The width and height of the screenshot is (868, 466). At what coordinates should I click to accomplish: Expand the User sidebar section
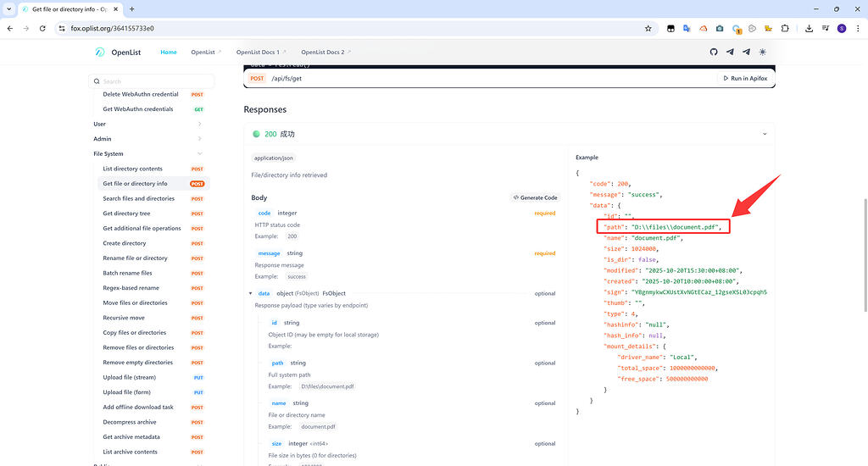147,124
